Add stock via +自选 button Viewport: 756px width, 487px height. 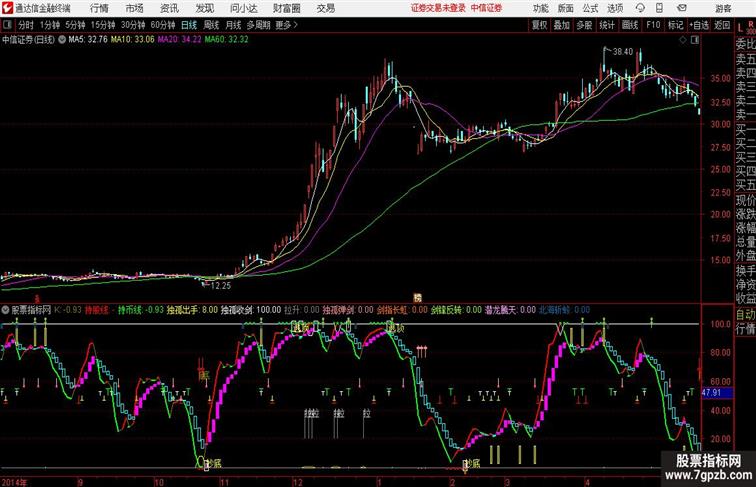pos(699,25)
